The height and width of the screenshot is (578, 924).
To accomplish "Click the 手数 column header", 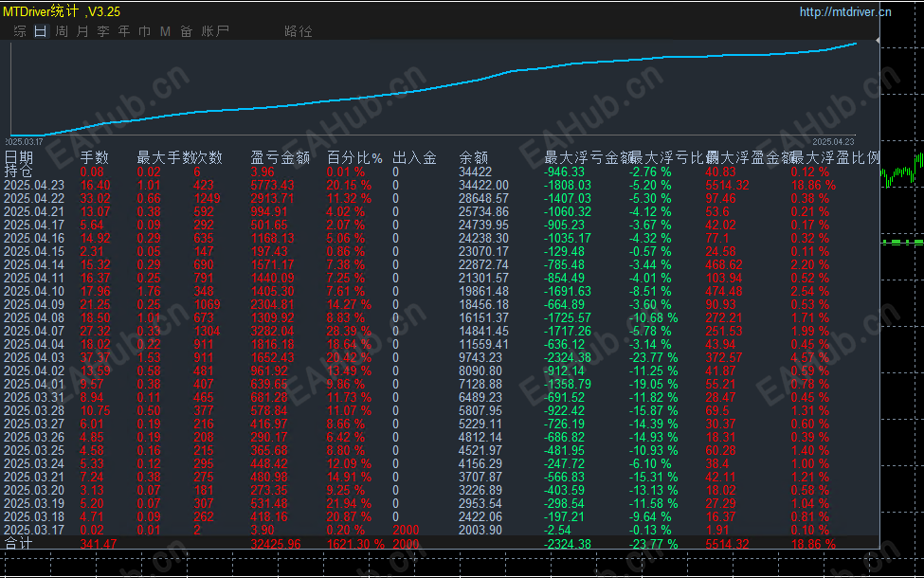I will [94, 157].
